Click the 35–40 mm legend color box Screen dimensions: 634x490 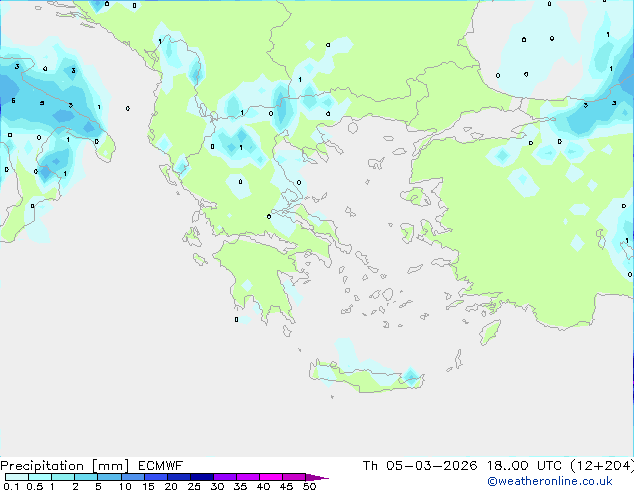pyautogui.click(x=248, y=477)
